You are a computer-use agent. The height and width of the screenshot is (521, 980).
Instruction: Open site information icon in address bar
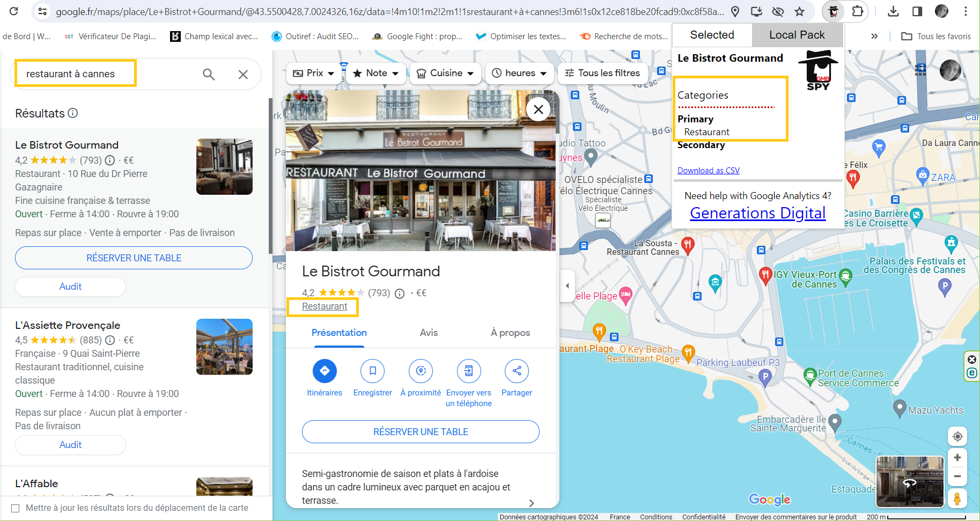42,11
